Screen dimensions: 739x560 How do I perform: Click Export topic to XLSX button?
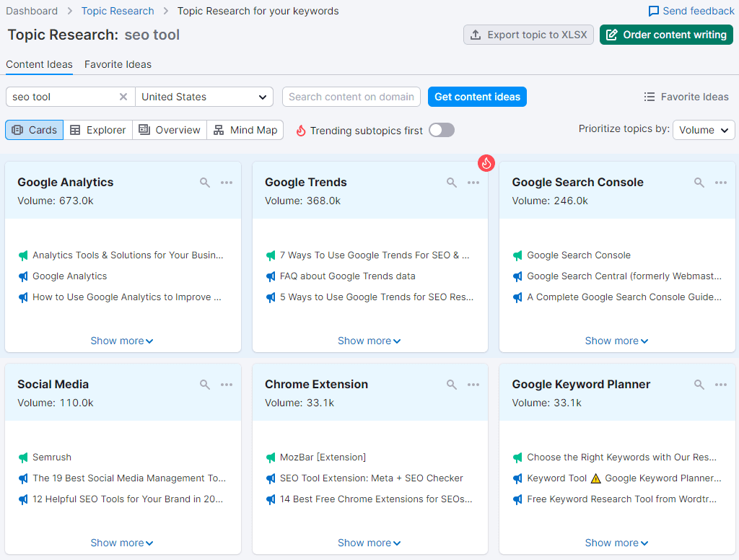pyautogui.click(x=528, y=35)
